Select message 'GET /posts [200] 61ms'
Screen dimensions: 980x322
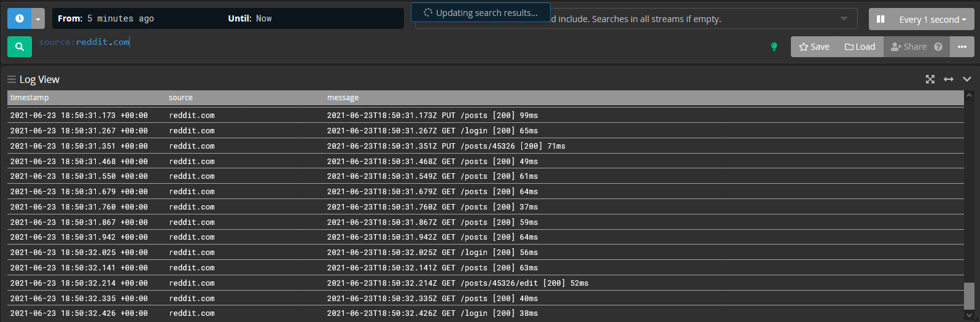tap(432, 176)
